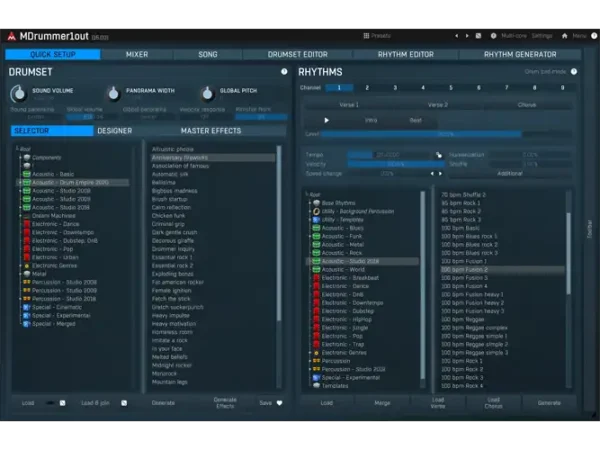600x450 pixels.
Task: Click the tempo sync icon beside Tempo
Action: tap(439, 155)
